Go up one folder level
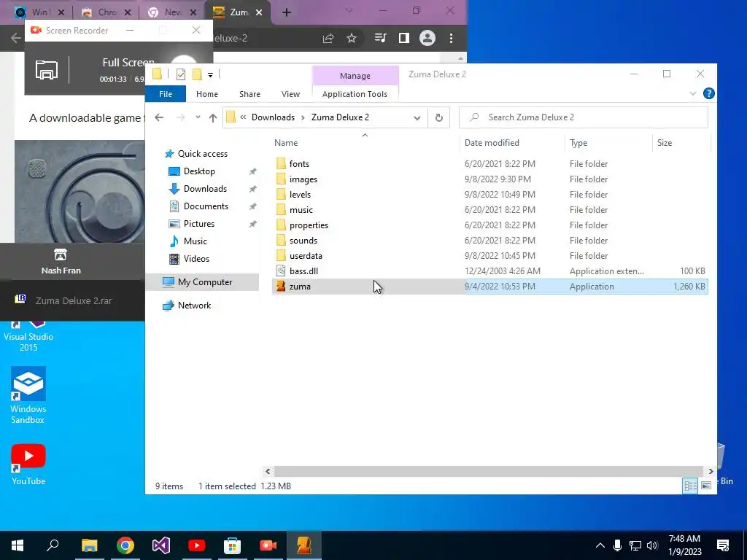 coord(212,117)
